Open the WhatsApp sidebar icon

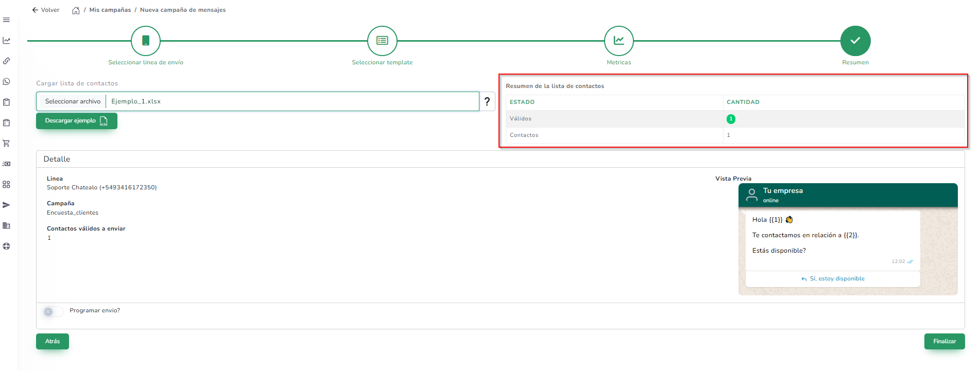(x=6, y=82)
